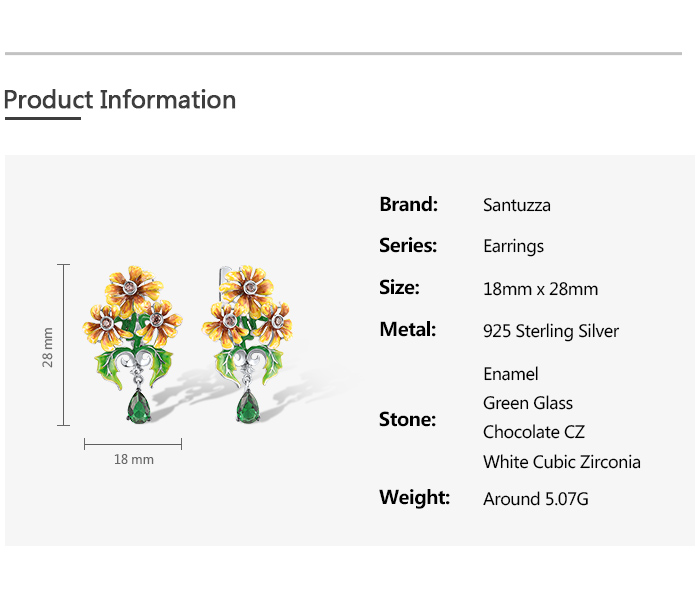This screenshot has height=596, width=700.
Task: Click the Metal: label
Action: pyautogui.click(x=407, y=329)
